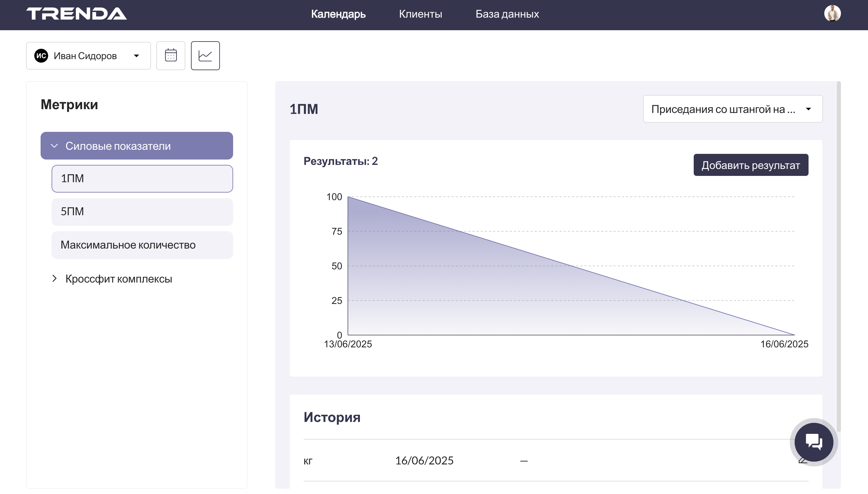
Task: Click the TRENDA logo
Action: [77, 14]
